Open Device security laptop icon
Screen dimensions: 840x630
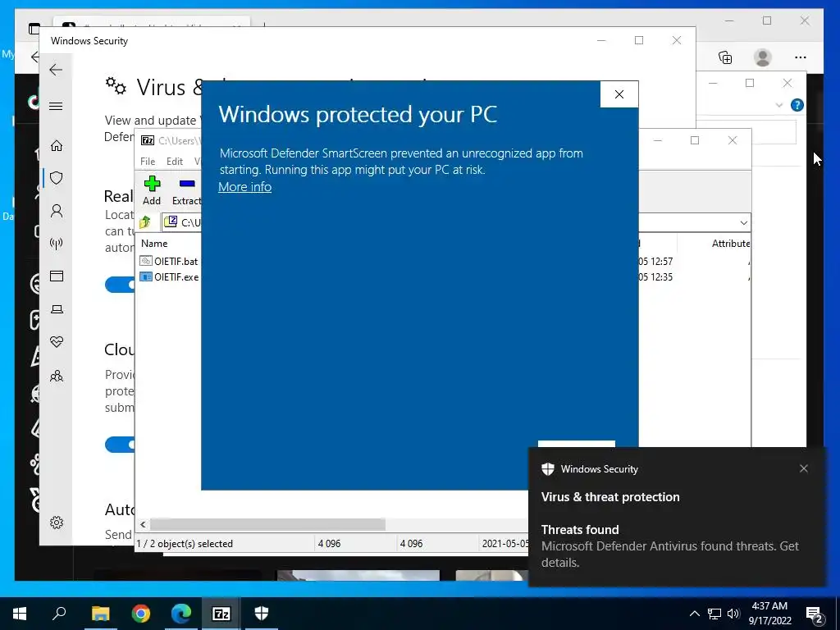pyautogui.click(x=57, y=309)
